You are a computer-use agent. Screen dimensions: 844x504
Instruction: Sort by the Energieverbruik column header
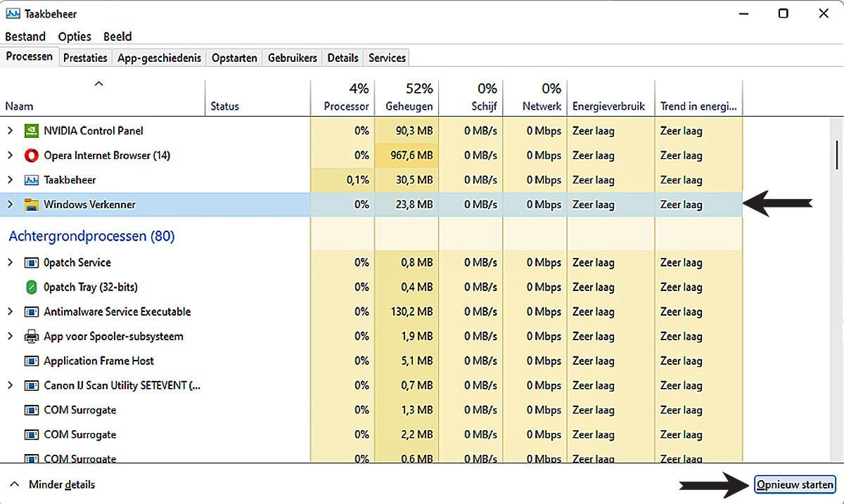(x=611, y=98)
